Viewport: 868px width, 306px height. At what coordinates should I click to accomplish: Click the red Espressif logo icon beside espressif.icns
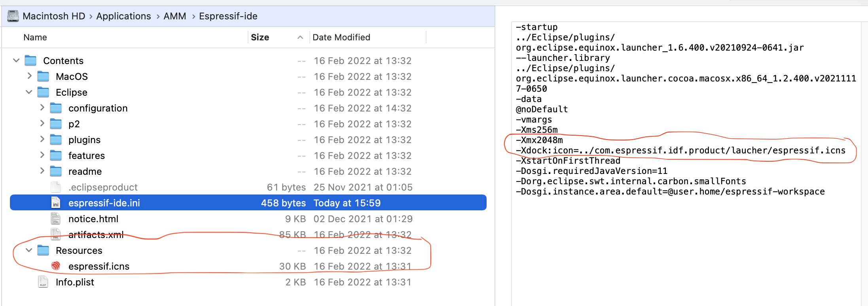point(55,266)
